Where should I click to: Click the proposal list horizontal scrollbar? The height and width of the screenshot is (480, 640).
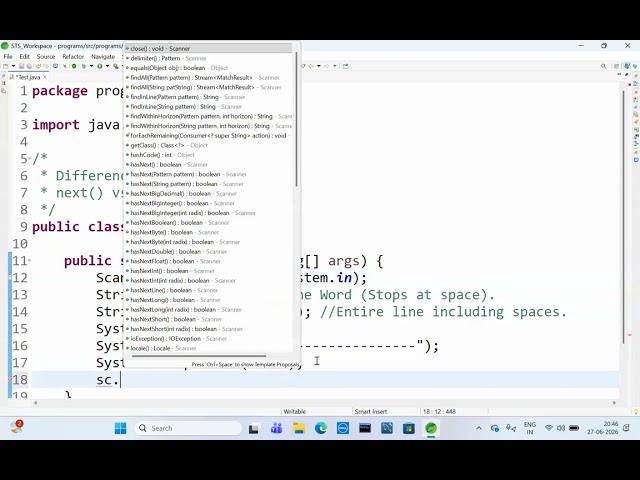(x=199, y=356)
